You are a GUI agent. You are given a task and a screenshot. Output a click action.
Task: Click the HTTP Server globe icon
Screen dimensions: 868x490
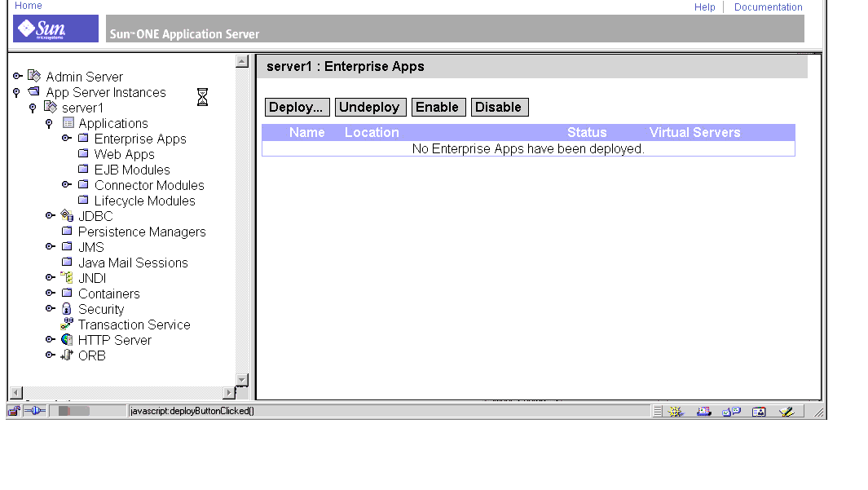(67, 339)
